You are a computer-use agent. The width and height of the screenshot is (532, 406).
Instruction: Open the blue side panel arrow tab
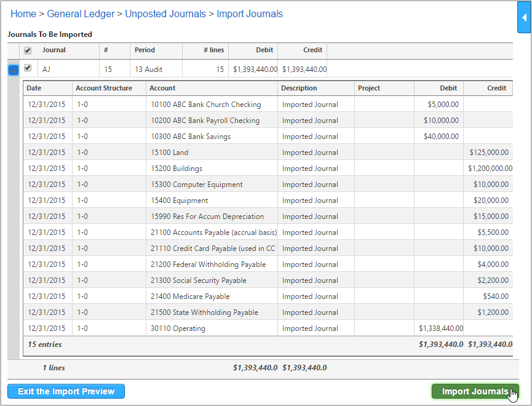(524, 17)
